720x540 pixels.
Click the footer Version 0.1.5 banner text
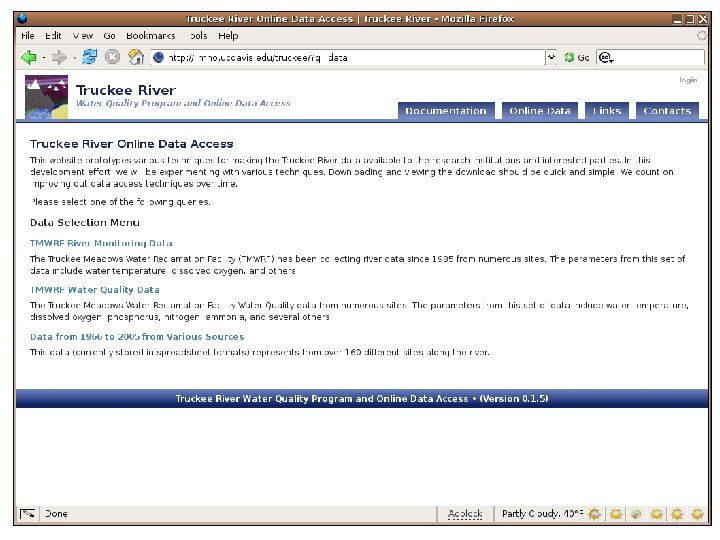pyautogui.click(x=362, y=399)
